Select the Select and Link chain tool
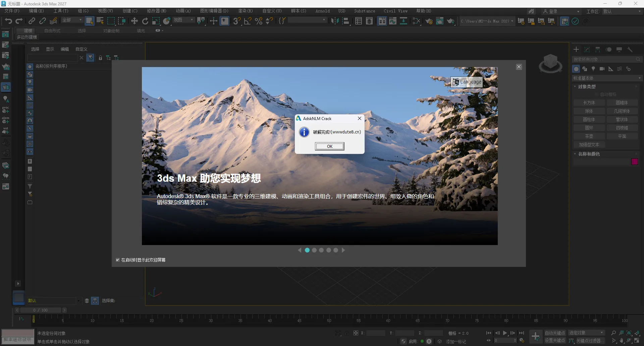 click(x=32, y=21)
